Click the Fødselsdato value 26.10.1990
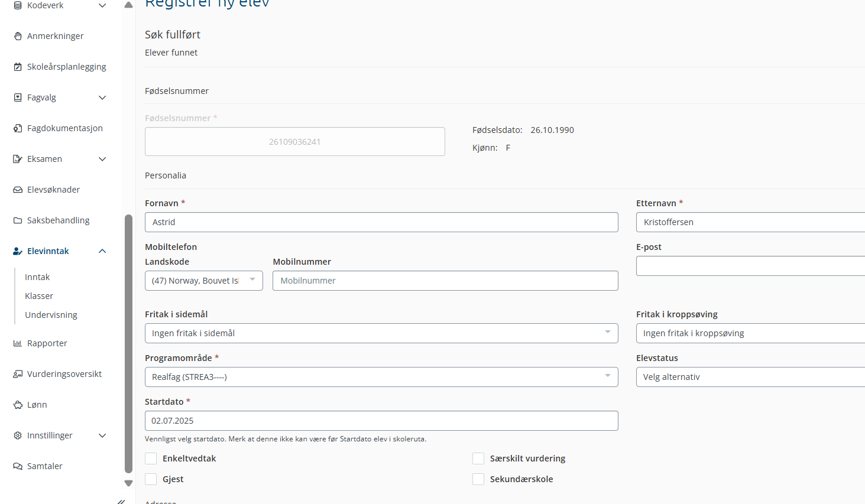 pyautogui.click(x=552, y=130)
